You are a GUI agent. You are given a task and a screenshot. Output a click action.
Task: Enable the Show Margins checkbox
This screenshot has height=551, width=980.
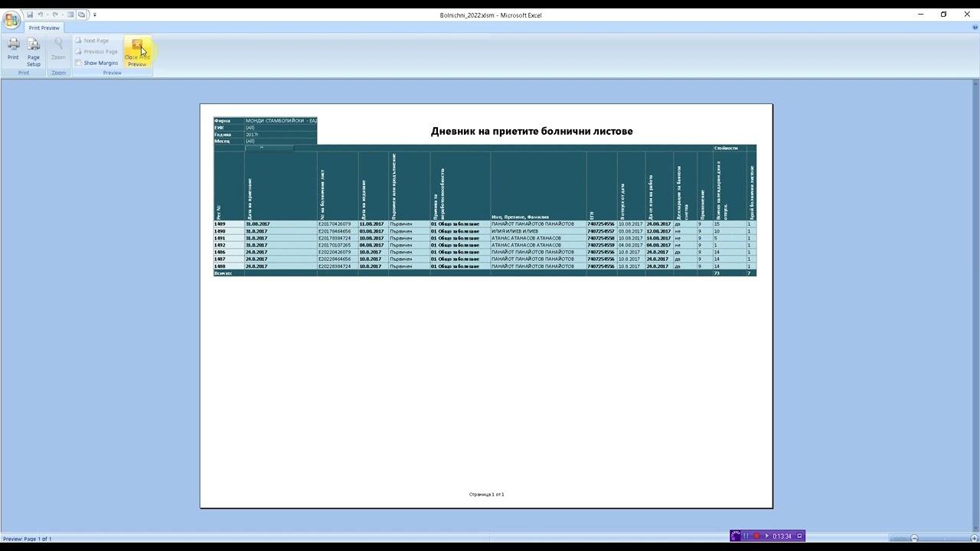[x=79, y=63]
